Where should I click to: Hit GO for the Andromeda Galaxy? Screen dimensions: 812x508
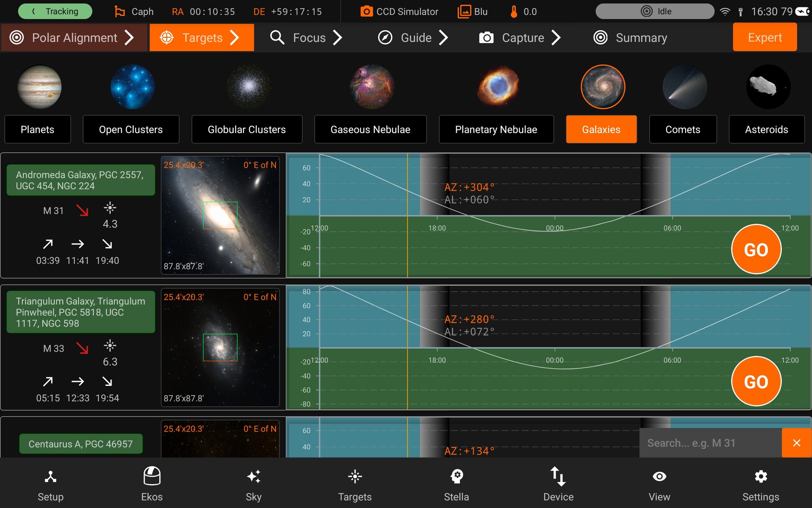[756, 249]
